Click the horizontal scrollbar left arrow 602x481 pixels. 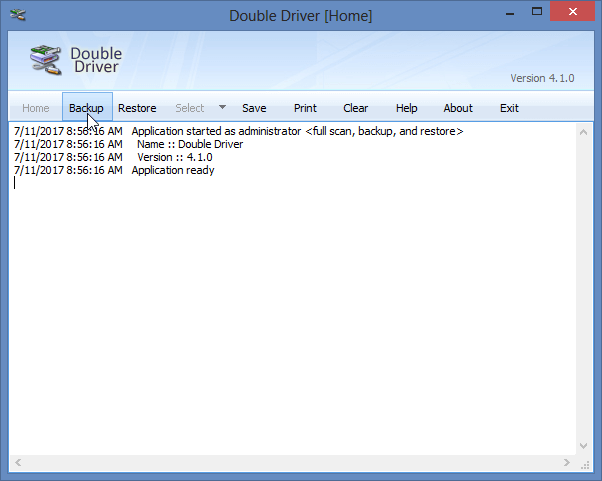click(18, 463)
